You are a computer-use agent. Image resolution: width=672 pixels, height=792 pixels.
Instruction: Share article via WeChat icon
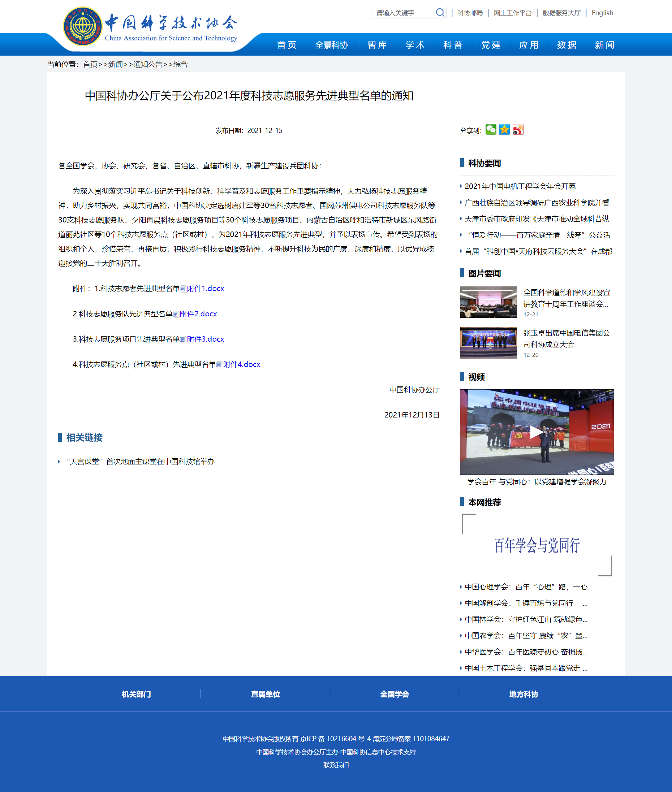point(491,129)
